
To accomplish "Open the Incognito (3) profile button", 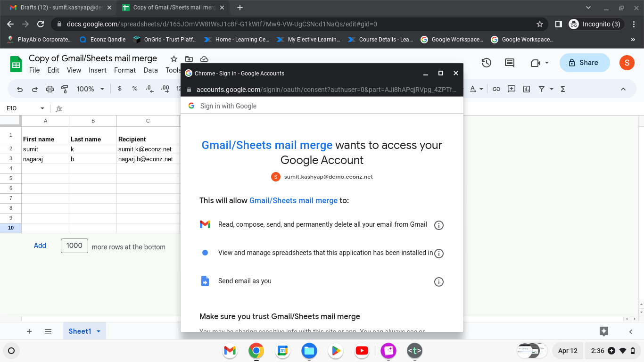I will [595, 24].
